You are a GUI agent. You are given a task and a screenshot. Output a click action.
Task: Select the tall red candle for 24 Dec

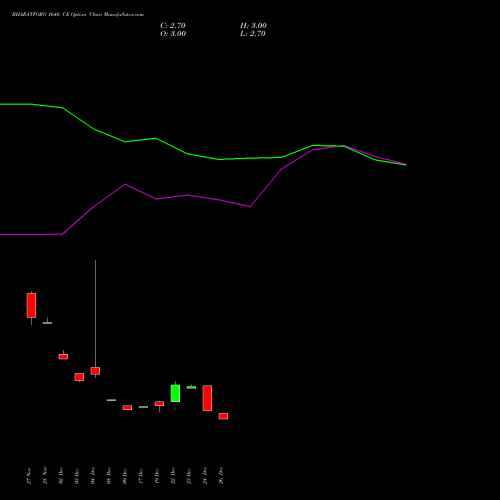[207, 398]
